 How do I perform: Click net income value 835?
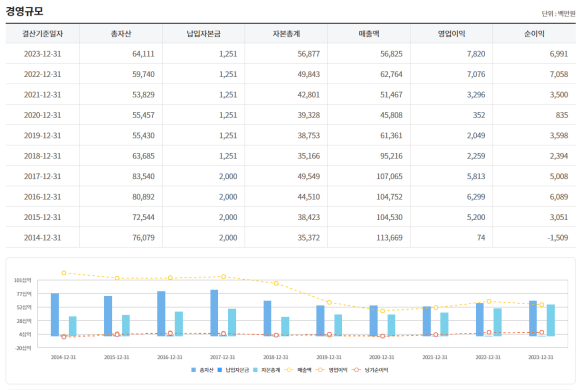(x=562, y=115)
